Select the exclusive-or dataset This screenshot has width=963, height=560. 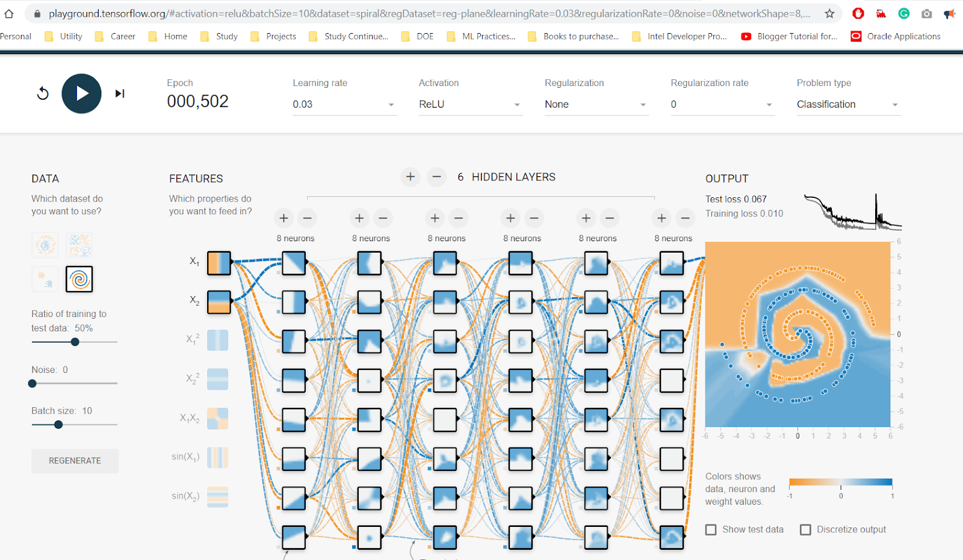click(79, 245)
